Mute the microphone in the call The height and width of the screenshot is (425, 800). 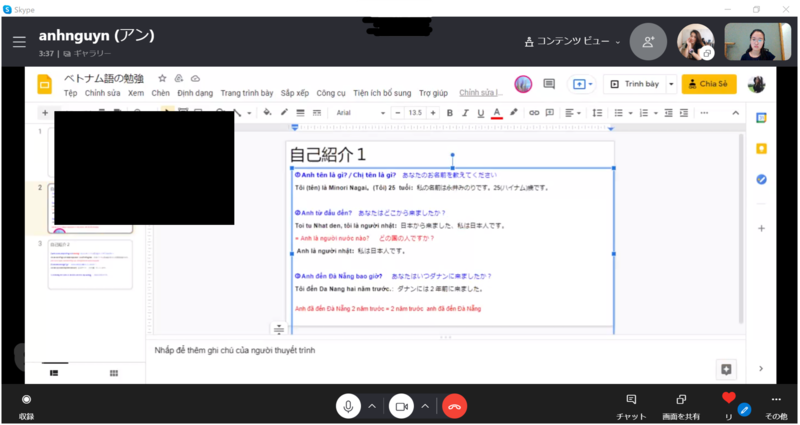pyautogui.click(x=348, y=406)
